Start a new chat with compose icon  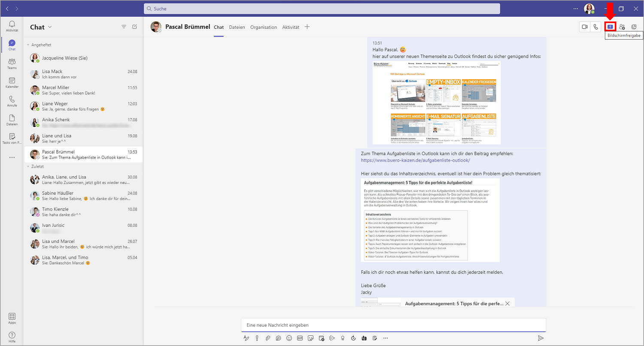134,27
